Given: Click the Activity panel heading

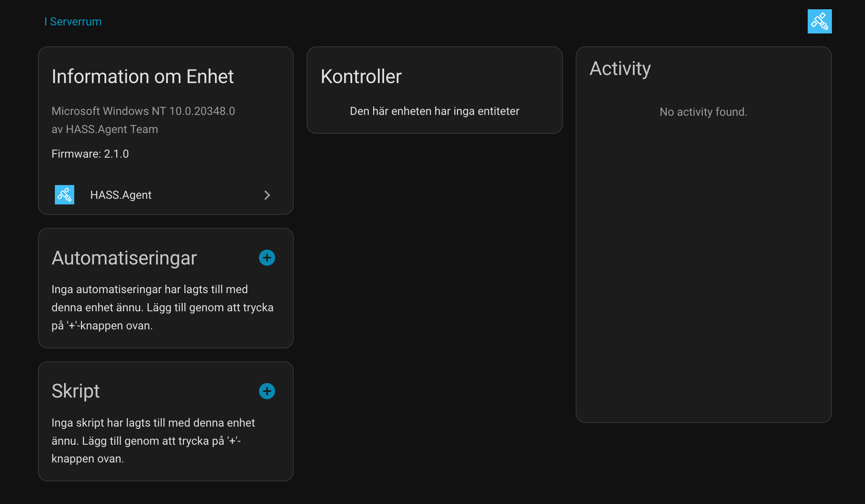Looking at the screenshot, I should coord(620,69).
